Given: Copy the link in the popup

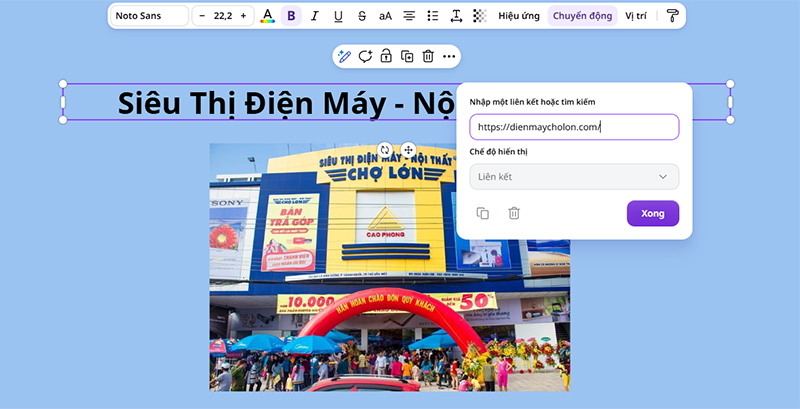Looking at the screenshot, I should [x=482, y=213].
